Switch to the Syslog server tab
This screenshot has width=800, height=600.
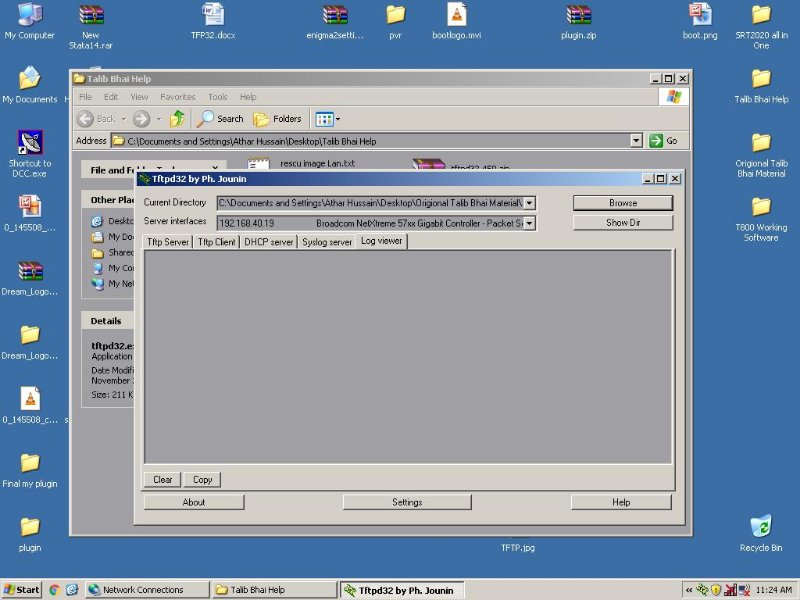327,242
